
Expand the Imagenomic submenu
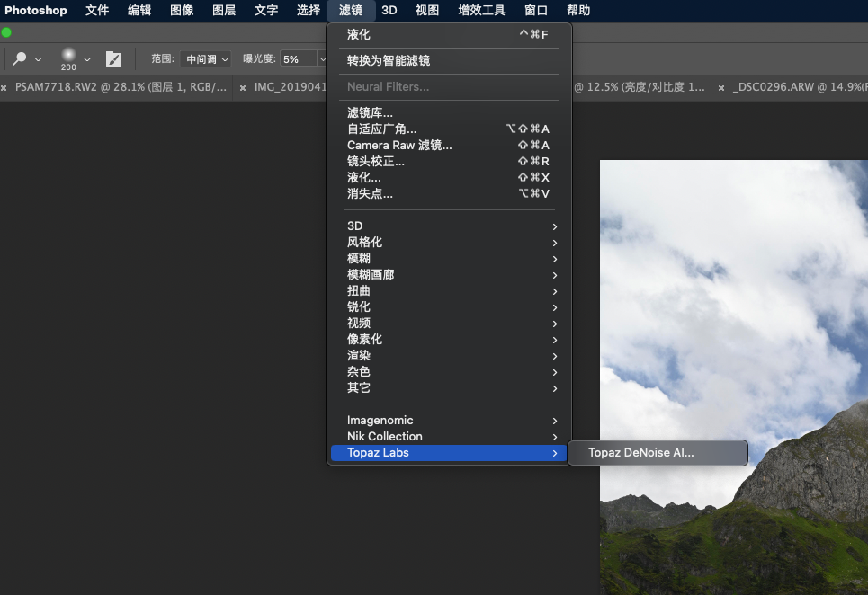(x=449, y=421)
